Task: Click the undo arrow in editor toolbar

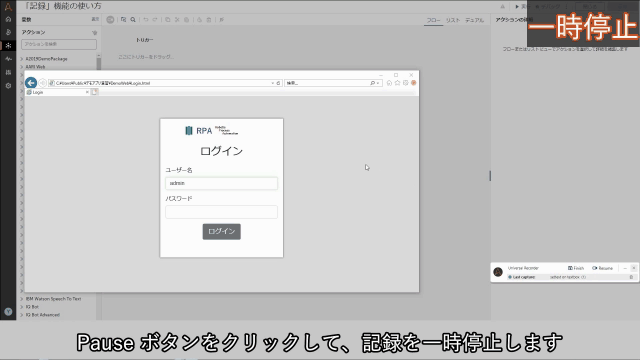Action: (x=146, y=20)
